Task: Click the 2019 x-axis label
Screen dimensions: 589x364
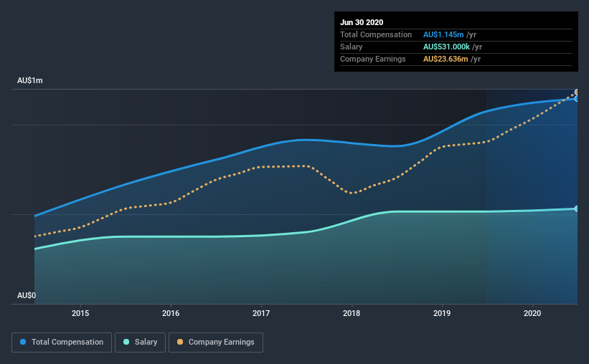Action: pyautogui.click(x=442, y=313)
